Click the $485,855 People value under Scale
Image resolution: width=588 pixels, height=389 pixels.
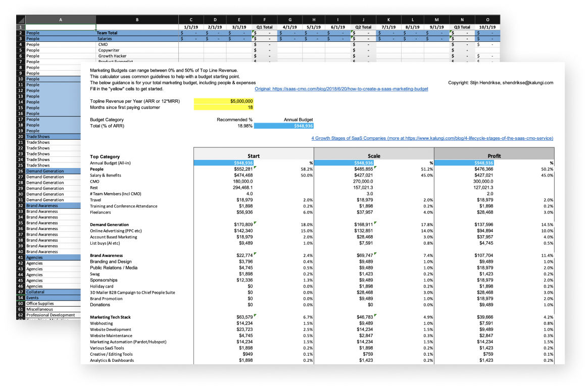[x=364, y=169]
